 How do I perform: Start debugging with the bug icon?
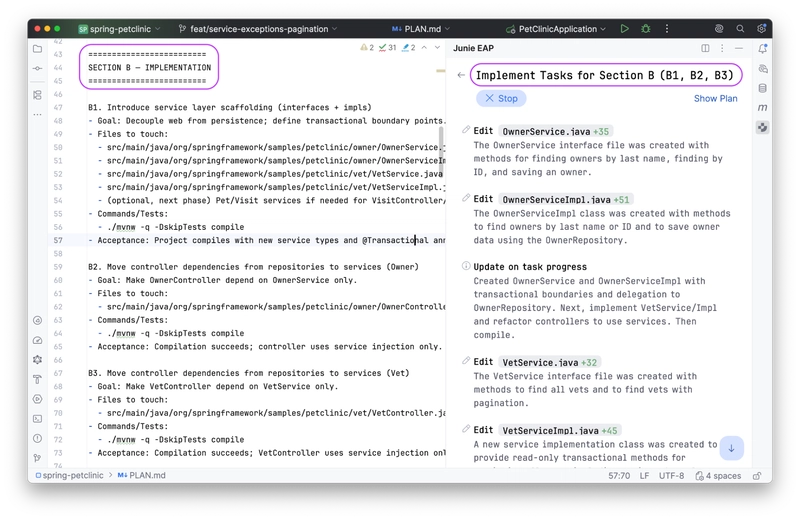point(645,29)
